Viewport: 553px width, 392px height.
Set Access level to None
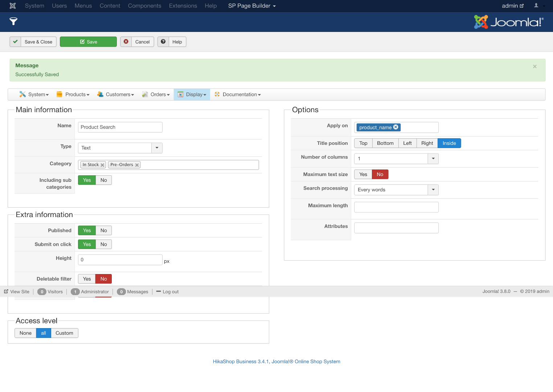pos(25,333)
